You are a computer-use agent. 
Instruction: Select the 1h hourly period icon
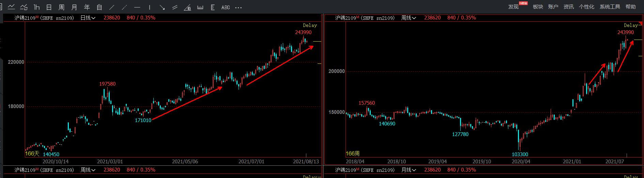(37, 7)
